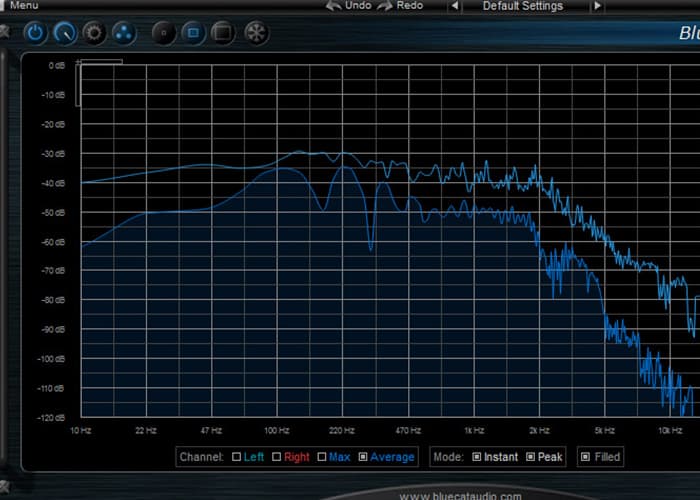Click the 10k Hz frequency axis label
This screenshot has height=500, width=700.
pyautogui.click(x=670, y=430)
